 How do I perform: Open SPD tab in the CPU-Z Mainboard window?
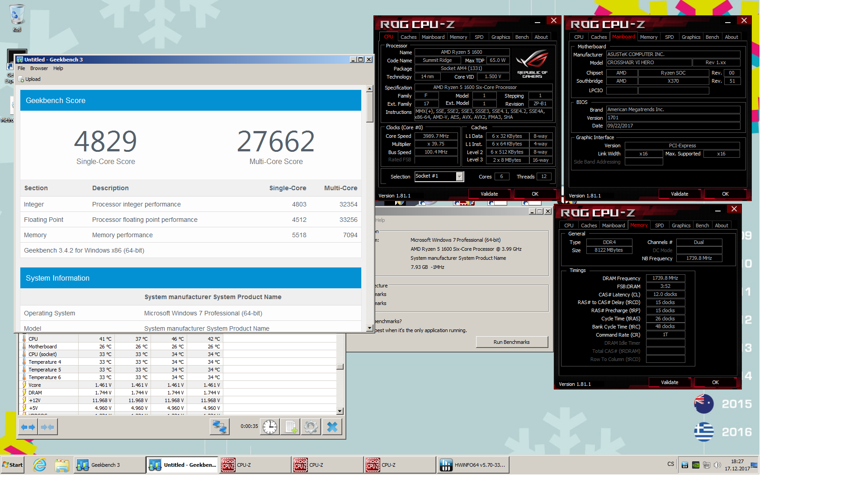tap(669, 37)
